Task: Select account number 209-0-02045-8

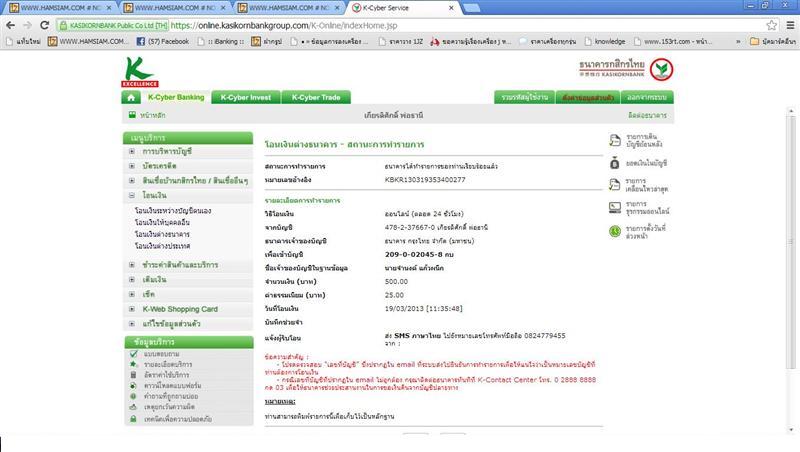Action: point(413,254)
